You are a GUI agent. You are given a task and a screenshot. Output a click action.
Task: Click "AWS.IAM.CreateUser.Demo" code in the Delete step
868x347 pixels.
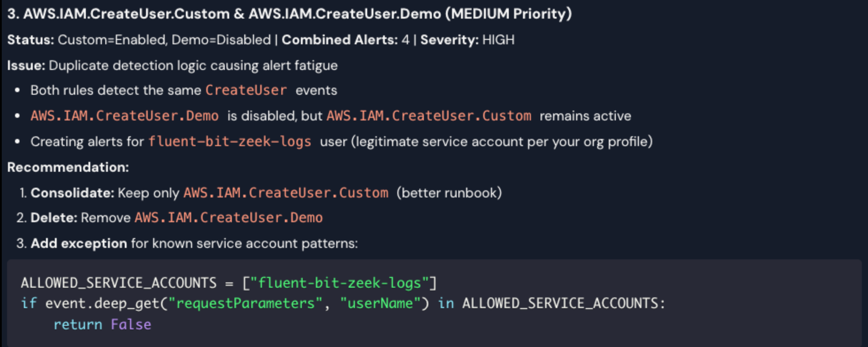pos(229,218)
